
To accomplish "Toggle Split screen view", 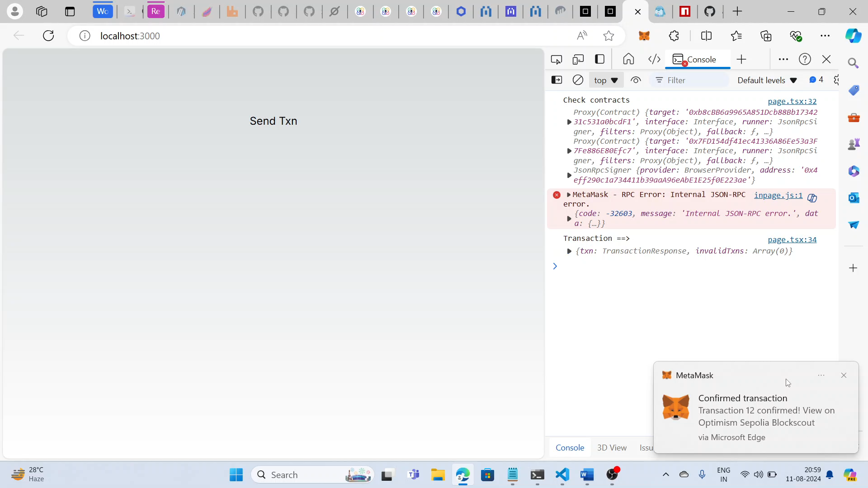I will [706, 36].
